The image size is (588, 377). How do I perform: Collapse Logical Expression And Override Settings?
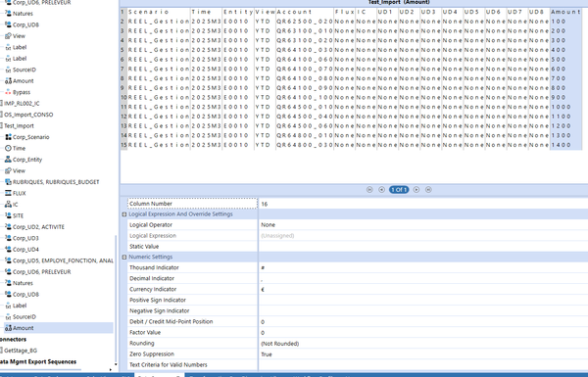(124, 214)
